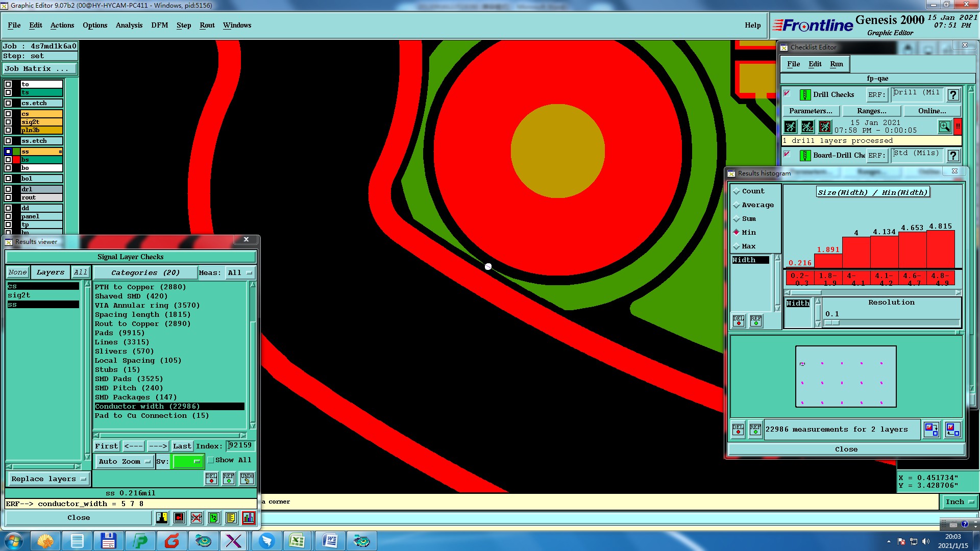
Task: Open the DFM menu
Action: click(159, 25)
